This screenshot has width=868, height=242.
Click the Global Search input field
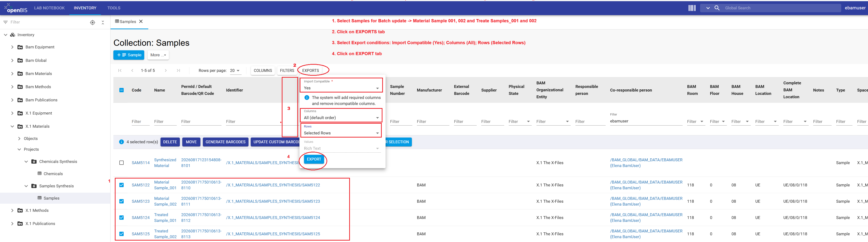coord(781,8)
